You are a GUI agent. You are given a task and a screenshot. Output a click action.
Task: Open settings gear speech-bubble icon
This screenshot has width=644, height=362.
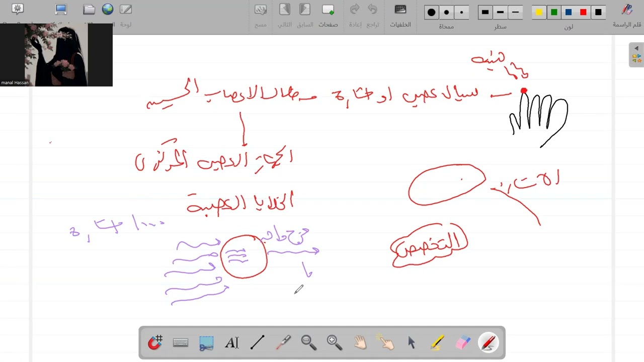[18, 9]
